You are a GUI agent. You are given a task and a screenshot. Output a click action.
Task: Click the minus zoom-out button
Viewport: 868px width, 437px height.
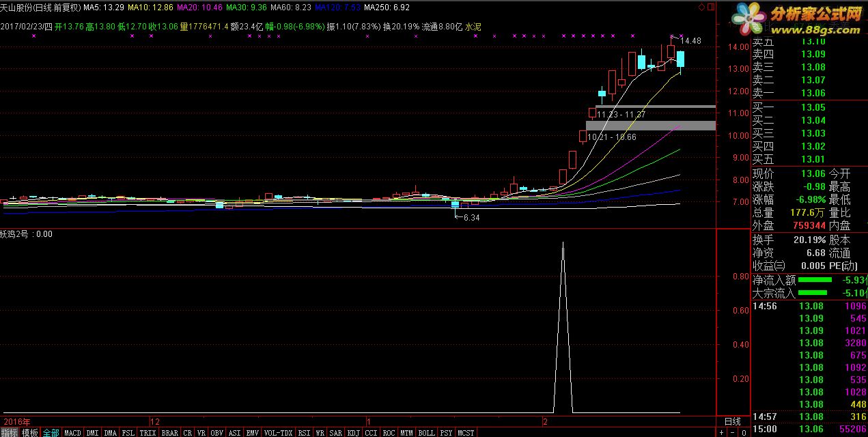pos(733,433)
